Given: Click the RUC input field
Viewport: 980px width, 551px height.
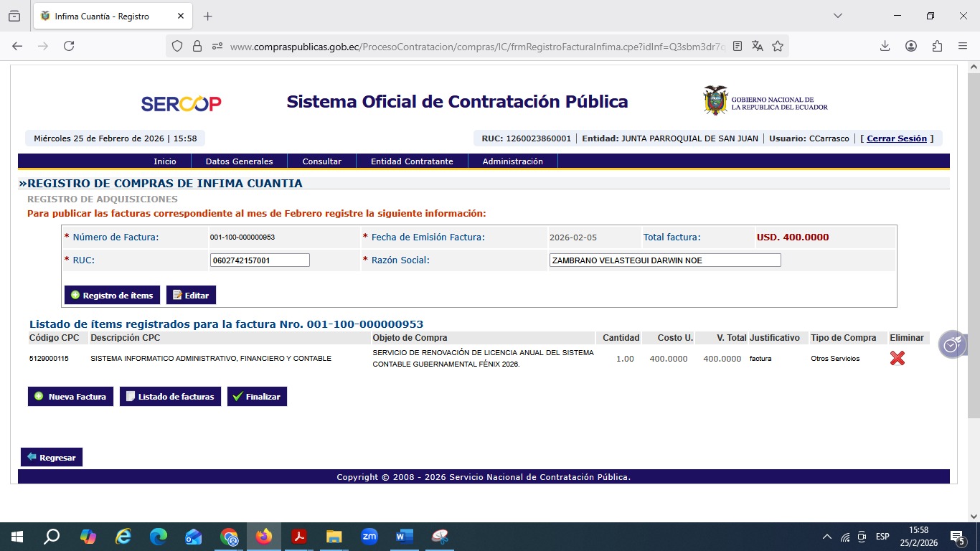Looking at the screenshot, I should 260,260.
